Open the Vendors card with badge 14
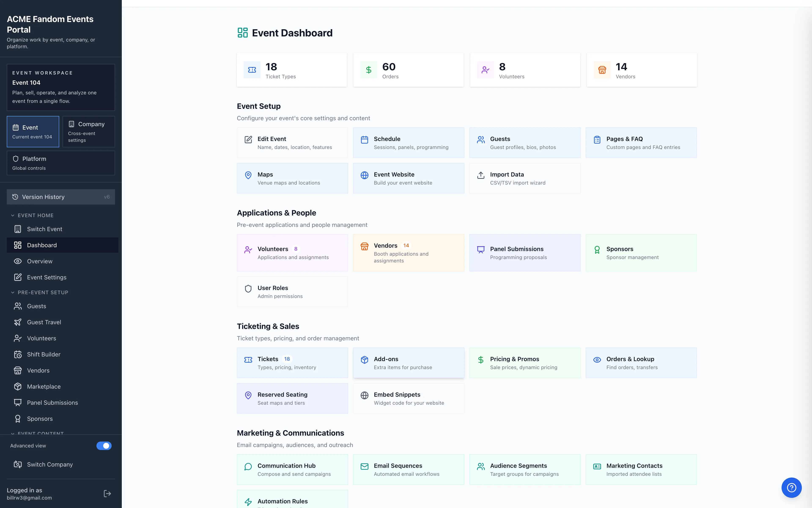 (x=408, y=253)
